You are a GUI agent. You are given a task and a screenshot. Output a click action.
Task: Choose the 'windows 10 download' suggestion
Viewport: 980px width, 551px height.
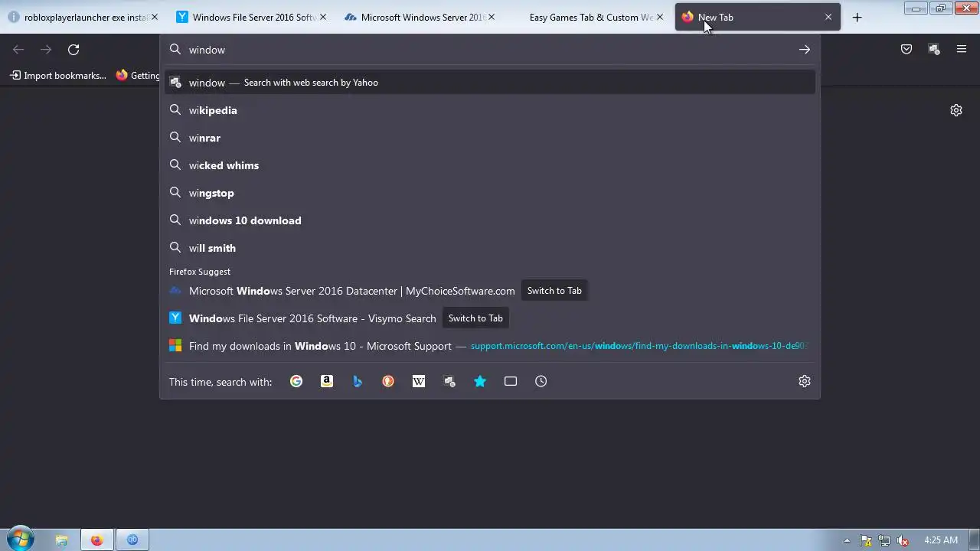tap(490, 220)
